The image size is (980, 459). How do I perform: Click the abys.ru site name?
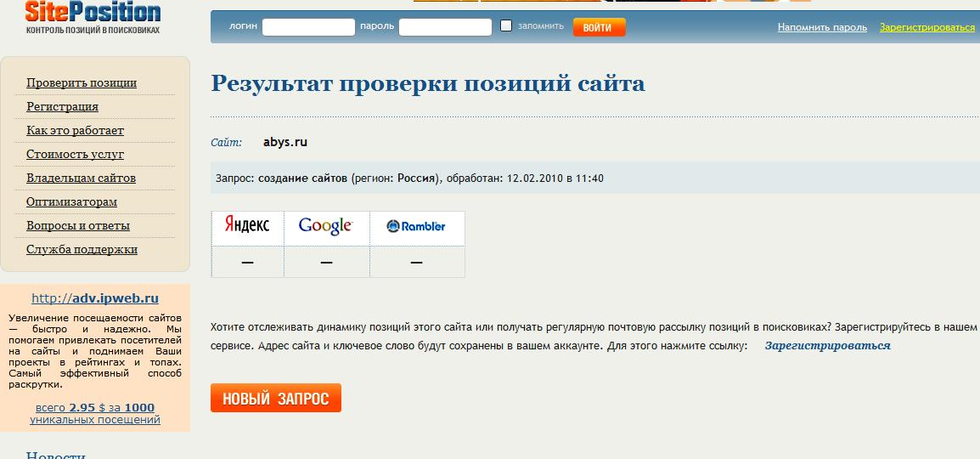tap(285, 142)
